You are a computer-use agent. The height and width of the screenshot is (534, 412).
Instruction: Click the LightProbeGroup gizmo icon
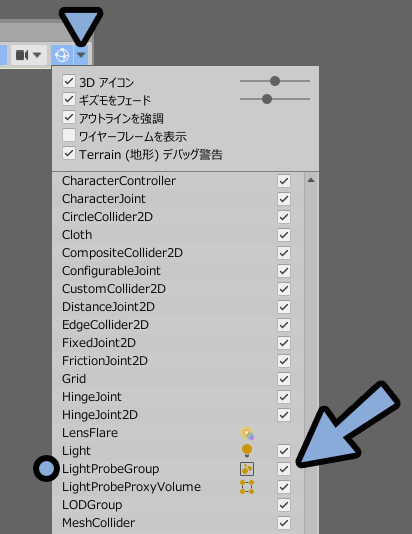[x=247, y=469]
